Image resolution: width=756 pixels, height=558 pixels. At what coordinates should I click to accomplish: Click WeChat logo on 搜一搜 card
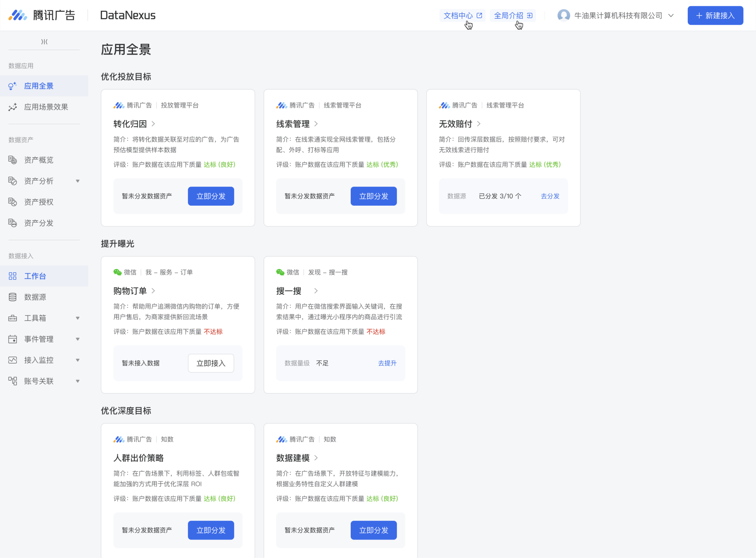point(280,272)
